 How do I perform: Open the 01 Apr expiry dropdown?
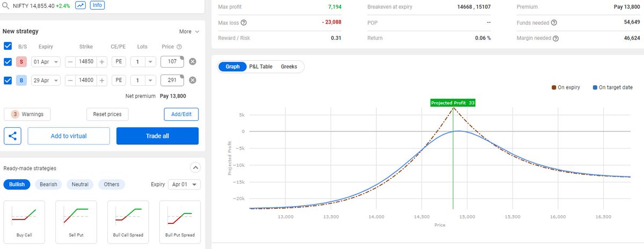coord(46,62)
